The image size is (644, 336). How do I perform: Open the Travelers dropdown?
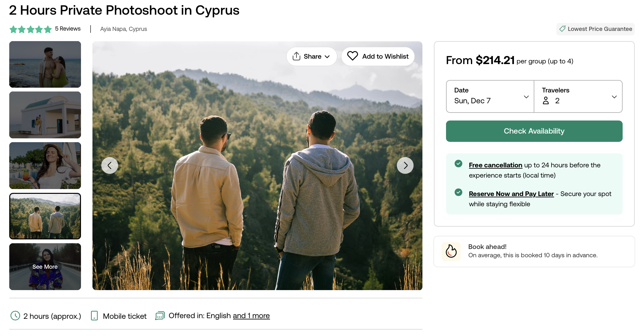(x=578, y=96)
